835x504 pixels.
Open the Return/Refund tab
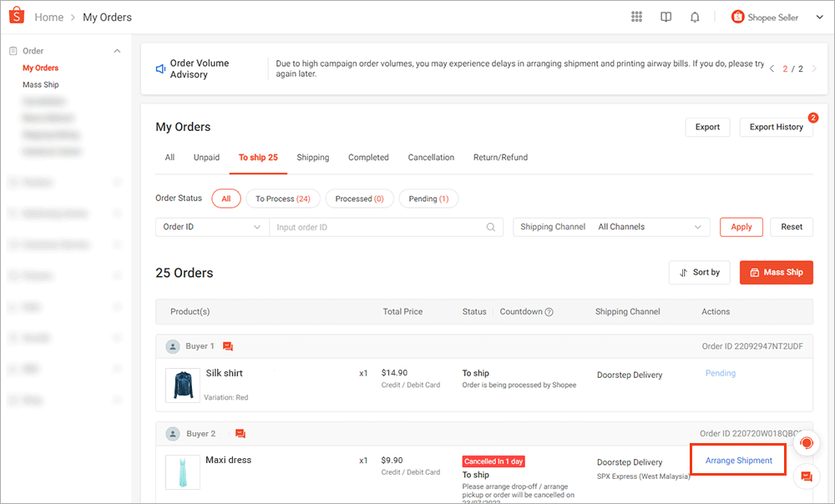(x=500, y=157)
